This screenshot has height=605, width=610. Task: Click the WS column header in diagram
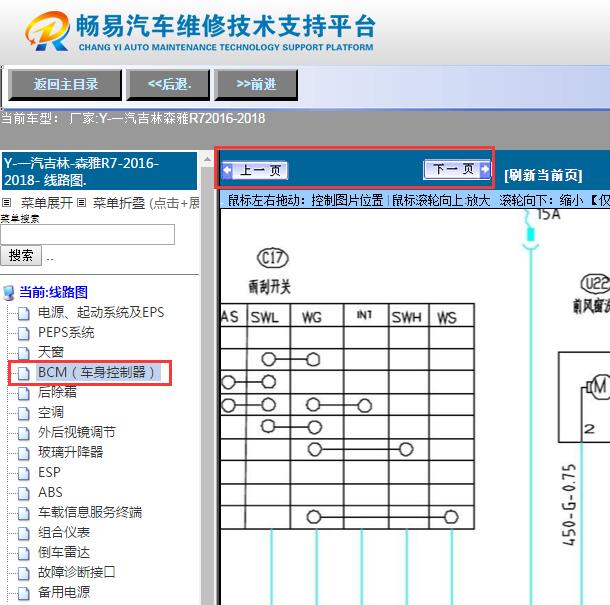click(447, 317)
